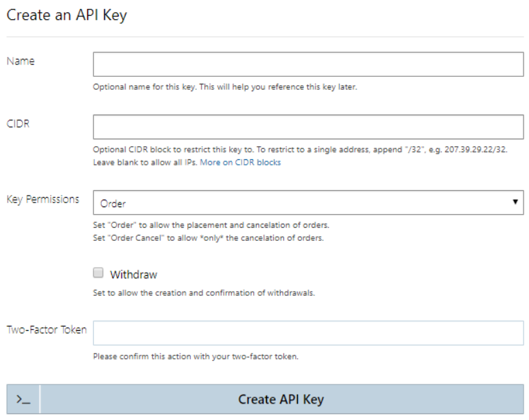
Task: Click the Create an API Key heading
Action: [67, 16]
